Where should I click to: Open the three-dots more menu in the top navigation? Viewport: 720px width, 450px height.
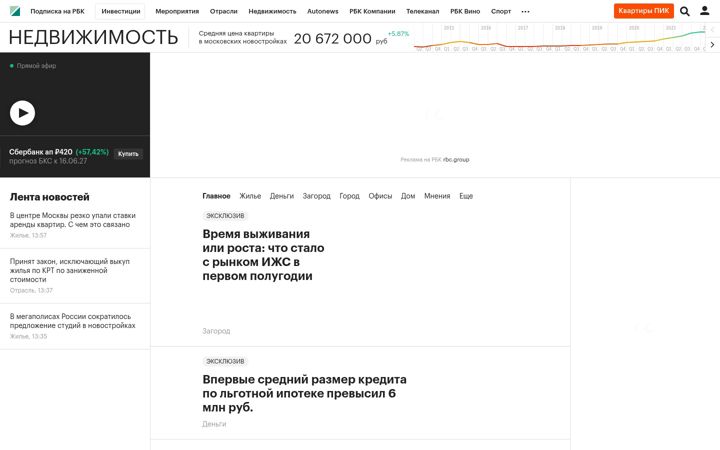[x=525, y=11]
